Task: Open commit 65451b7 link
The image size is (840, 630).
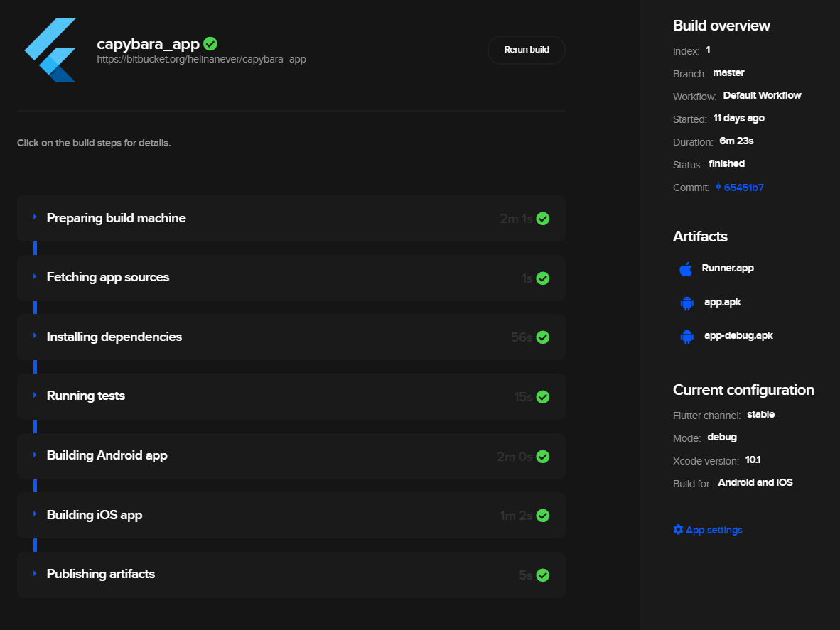Action: coord(743,188)
